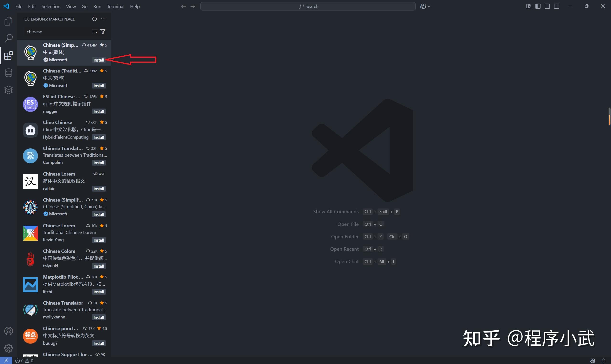Refresh the Extensions Marketplace list
611x364 pixels.
point(95,19)
